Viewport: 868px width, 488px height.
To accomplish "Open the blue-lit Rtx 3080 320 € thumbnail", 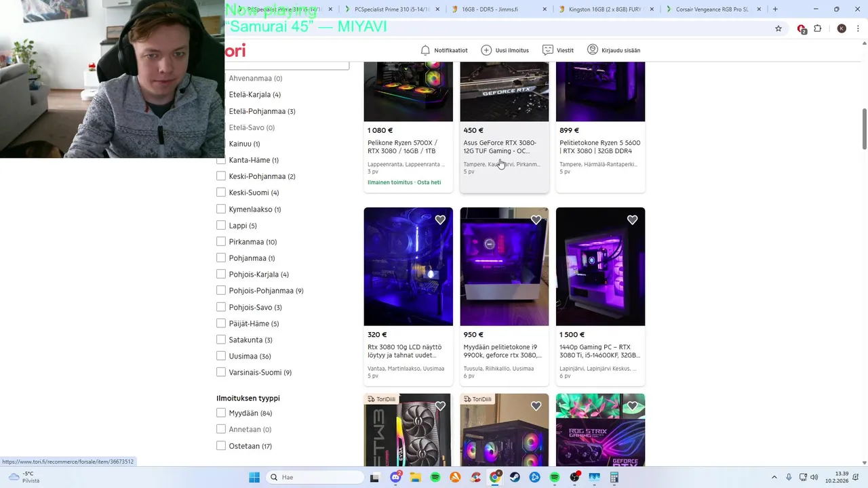I will (x=408, y=266).
